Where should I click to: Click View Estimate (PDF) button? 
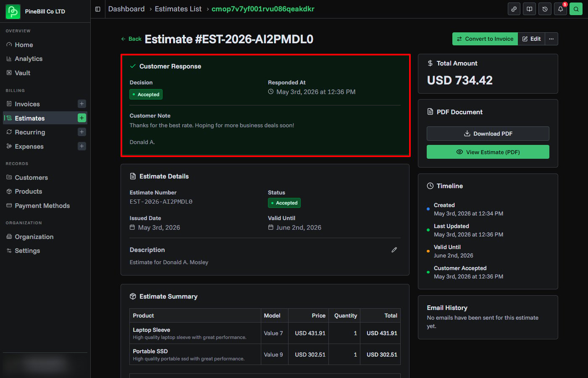(488, 152)
